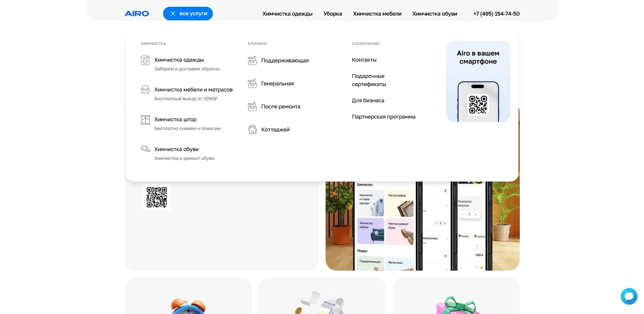Open Подарочные сертификаты link
The width and height of the screenshot is (644, 314).
coord(369,80)
